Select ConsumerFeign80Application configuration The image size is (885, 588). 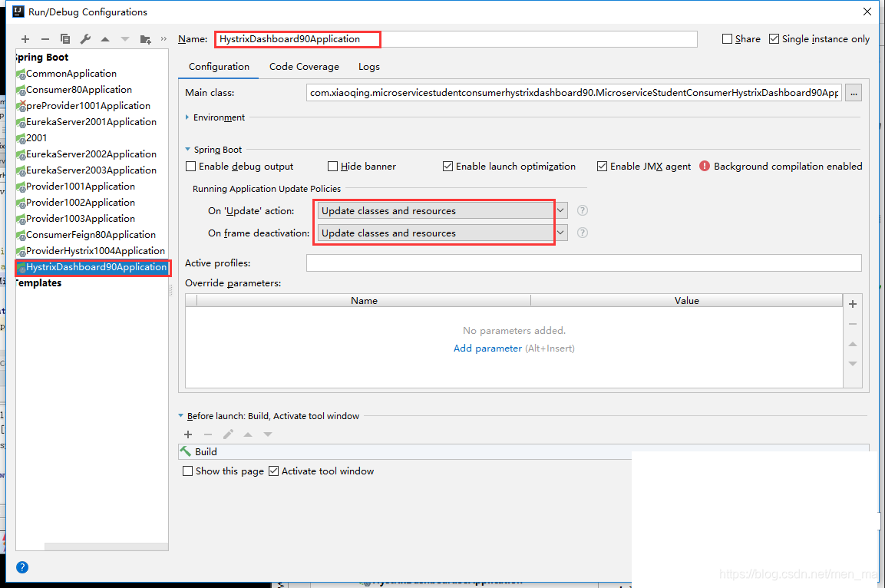(91, 235)
